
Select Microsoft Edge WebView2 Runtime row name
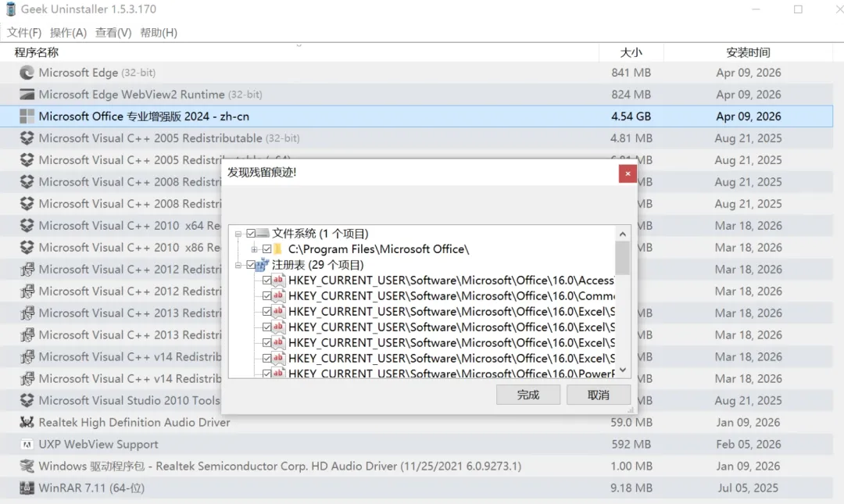tap(151, 95)
